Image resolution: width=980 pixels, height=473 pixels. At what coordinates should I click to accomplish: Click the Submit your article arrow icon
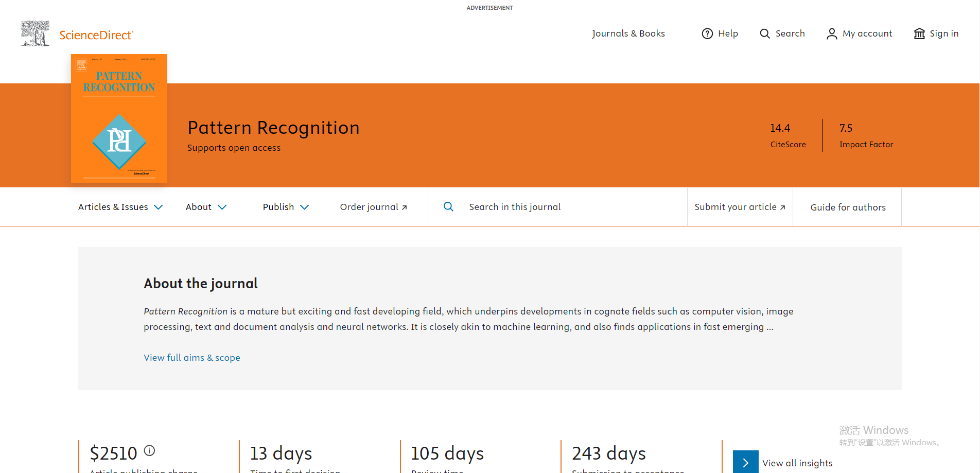point(782,207)
